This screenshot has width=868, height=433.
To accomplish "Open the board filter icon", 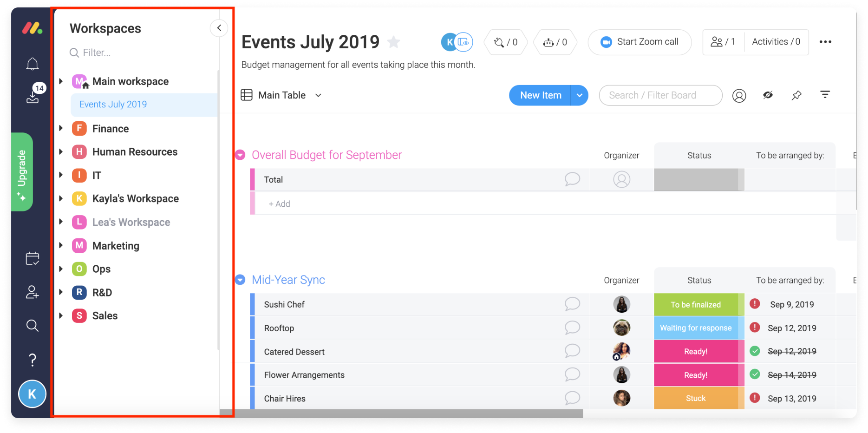I will [825, 95].
